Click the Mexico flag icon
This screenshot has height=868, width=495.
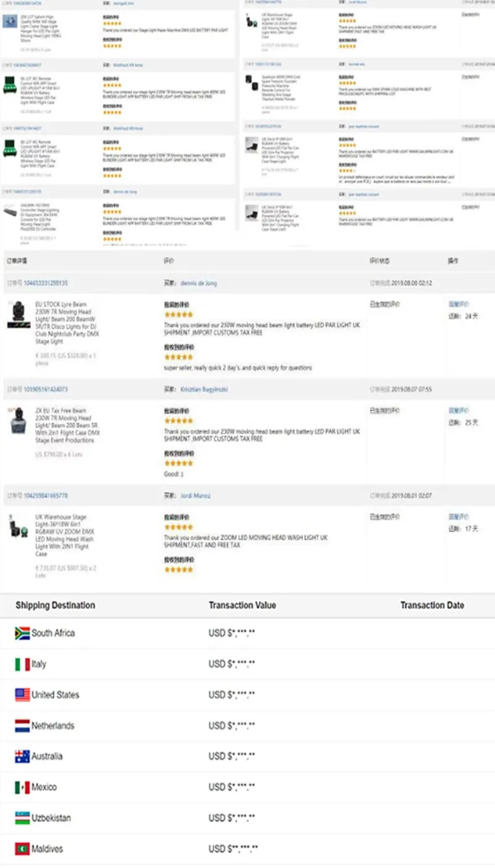(x=22, y=787)
